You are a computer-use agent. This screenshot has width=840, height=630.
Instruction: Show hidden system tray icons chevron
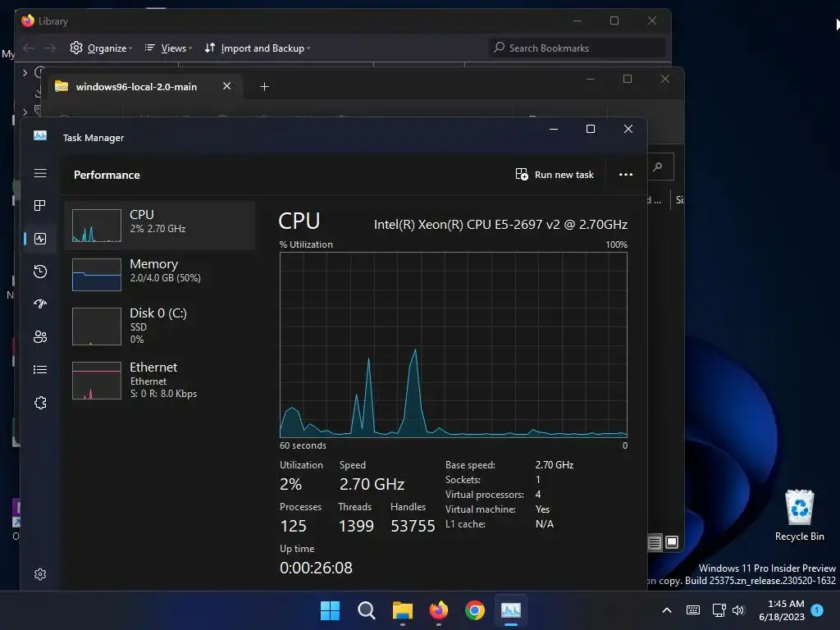pyautogui.click(x=667, y=610)
